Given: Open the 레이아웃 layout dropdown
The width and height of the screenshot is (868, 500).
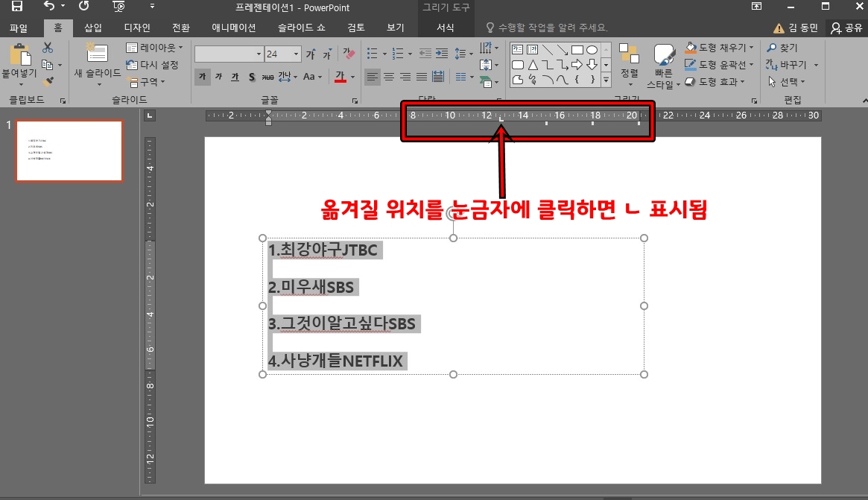Looking at the screenshot, I should (x=154, y=48).
